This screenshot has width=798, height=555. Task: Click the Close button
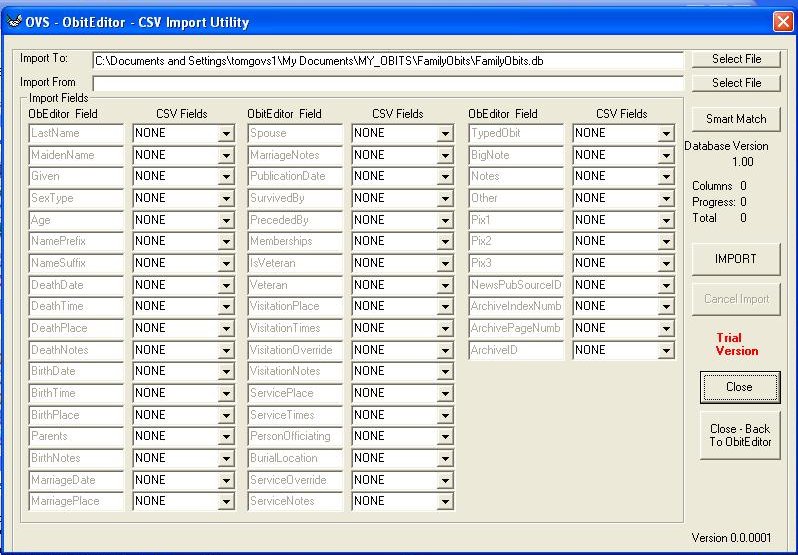pyautogui.click(x=739, y=387)
